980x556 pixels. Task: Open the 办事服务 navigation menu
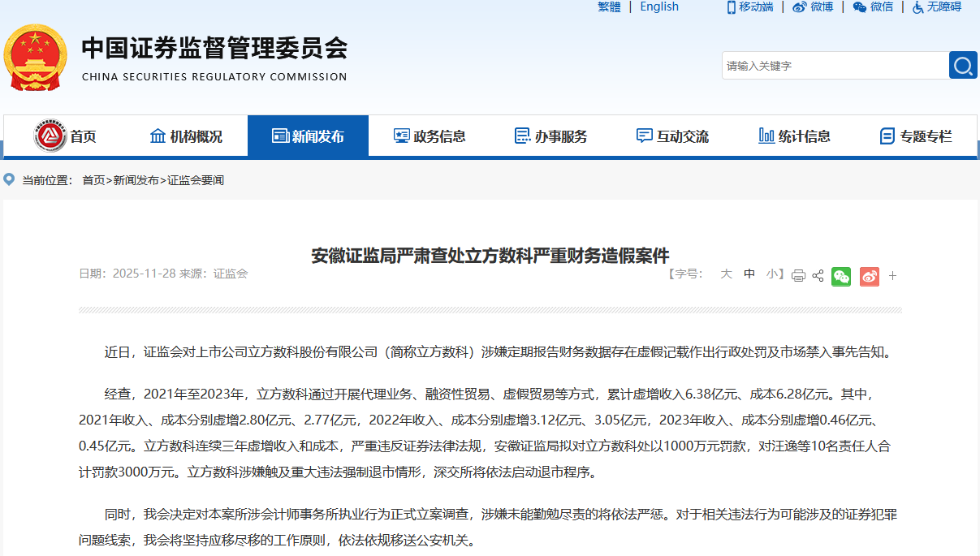[550, 136]
